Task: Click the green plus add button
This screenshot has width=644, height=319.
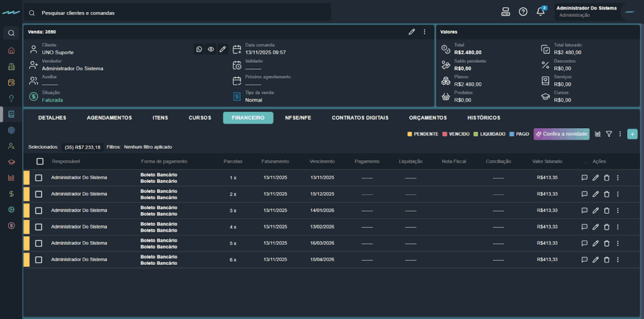Action: point(632,134)
